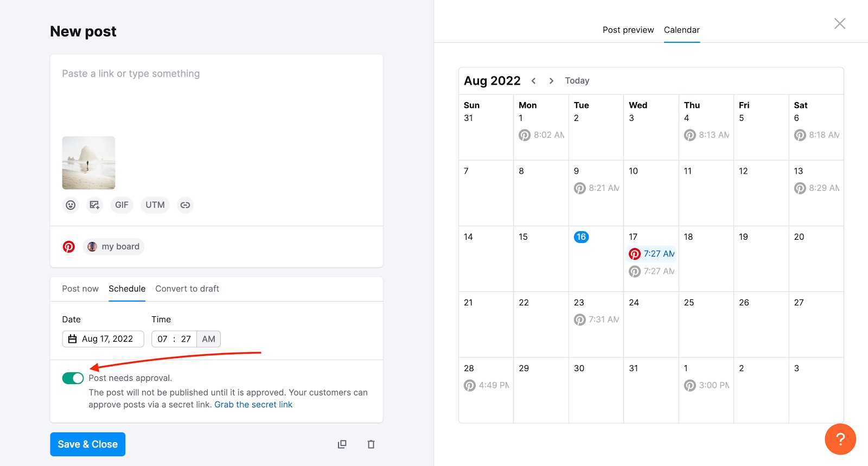
Task: Click the Save & Close button
Action: pyautogui.click(x=87, y=444)
